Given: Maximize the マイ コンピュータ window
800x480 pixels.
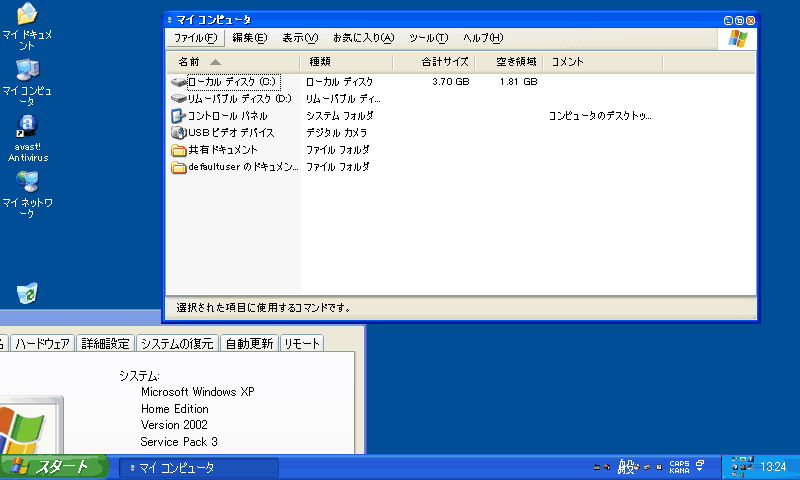Looking at the screenshot, I should [x=739, y=20].
